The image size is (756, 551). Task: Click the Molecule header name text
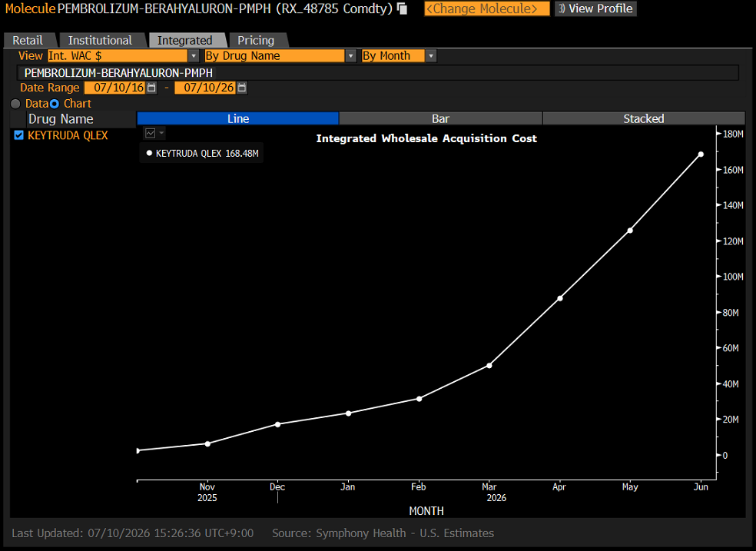[224, 8]
